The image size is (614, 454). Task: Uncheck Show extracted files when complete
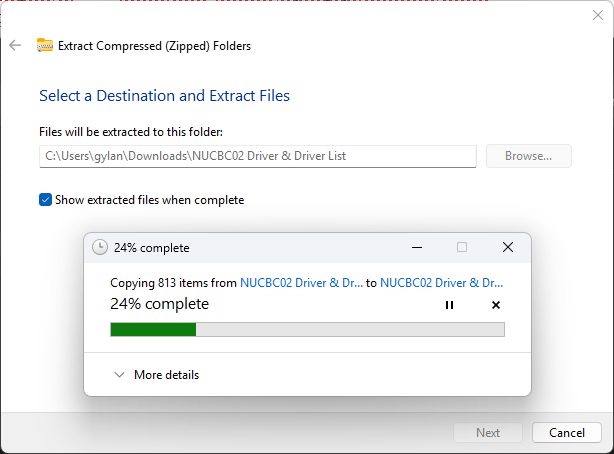[45, 200]
